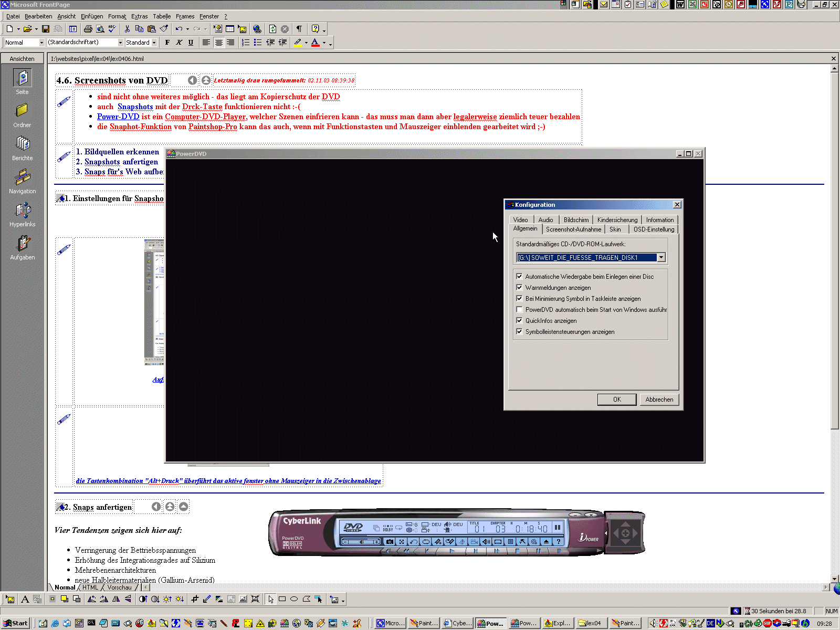This screenshot has width=840, height=630.
Task: Open the Navigation view in Ansichten bar
Action: pyautogui.click(x=22, y=181)
